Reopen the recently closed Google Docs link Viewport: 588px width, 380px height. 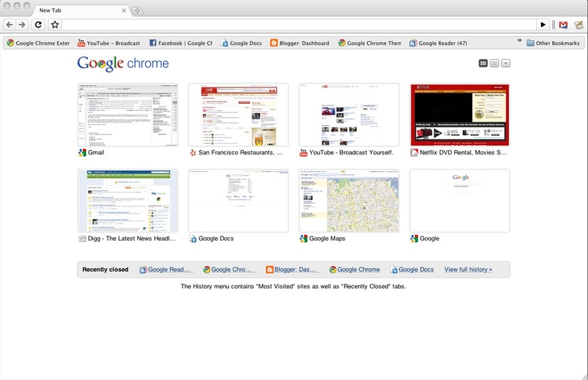[x=412, y=270]
